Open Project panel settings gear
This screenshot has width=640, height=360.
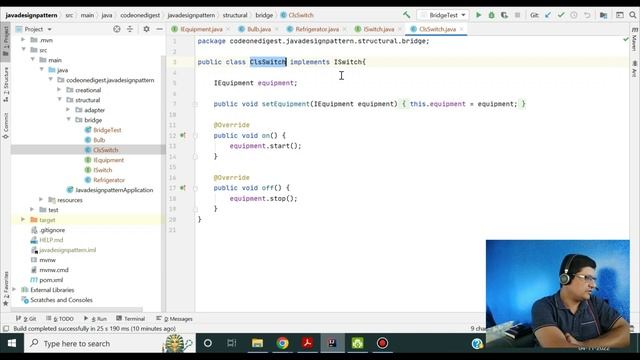click(146, 29)
